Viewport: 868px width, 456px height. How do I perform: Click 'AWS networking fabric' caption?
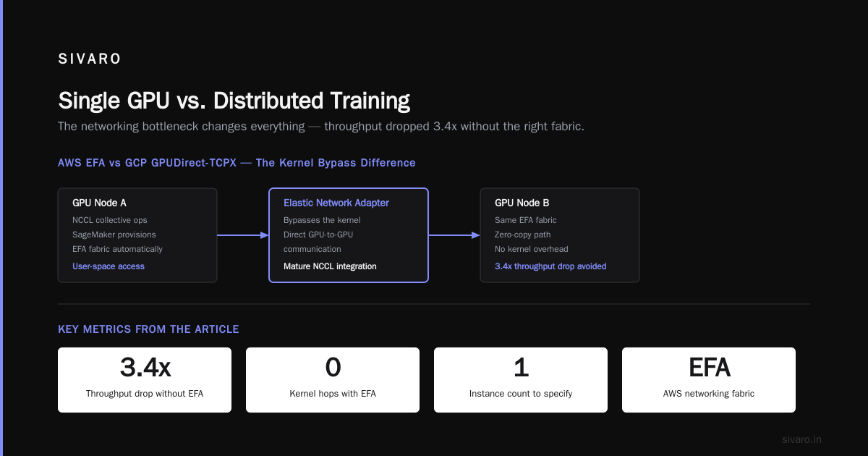coord(709,394)
